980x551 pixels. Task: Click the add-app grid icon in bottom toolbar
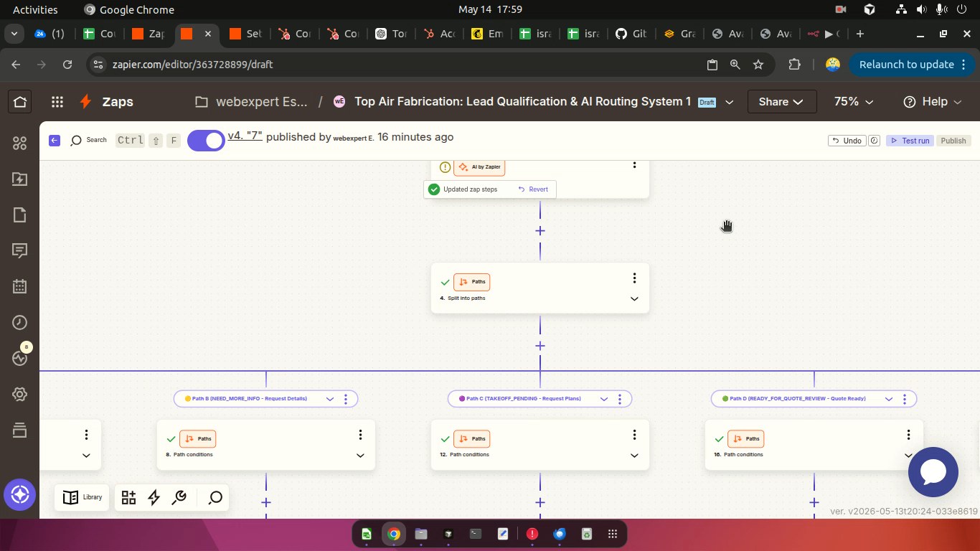pos(128,497)
